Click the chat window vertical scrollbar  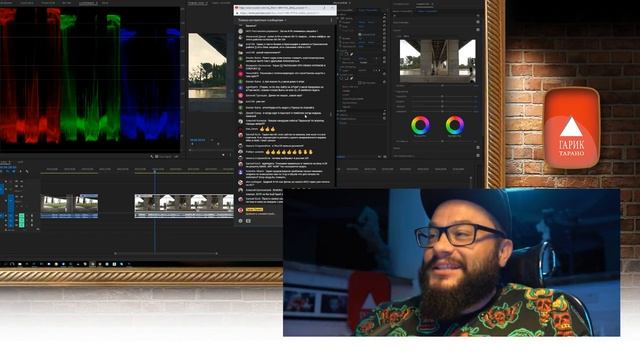[x=331, y=115]
